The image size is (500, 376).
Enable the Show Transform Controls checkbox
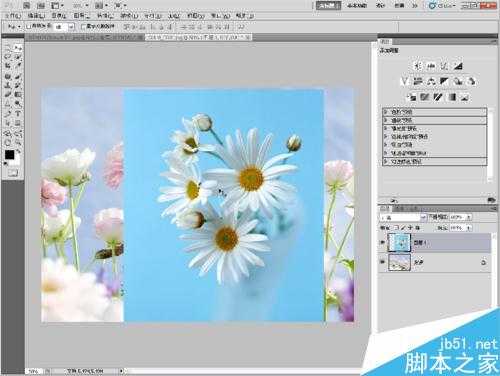(x=83, y=26)
